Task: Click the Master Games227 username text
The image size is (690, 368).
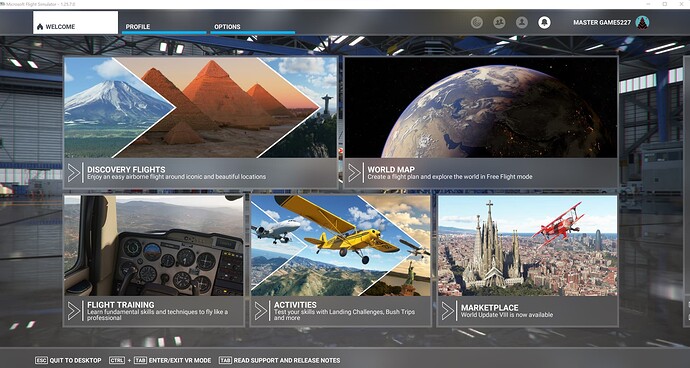Action: point(602,22)
